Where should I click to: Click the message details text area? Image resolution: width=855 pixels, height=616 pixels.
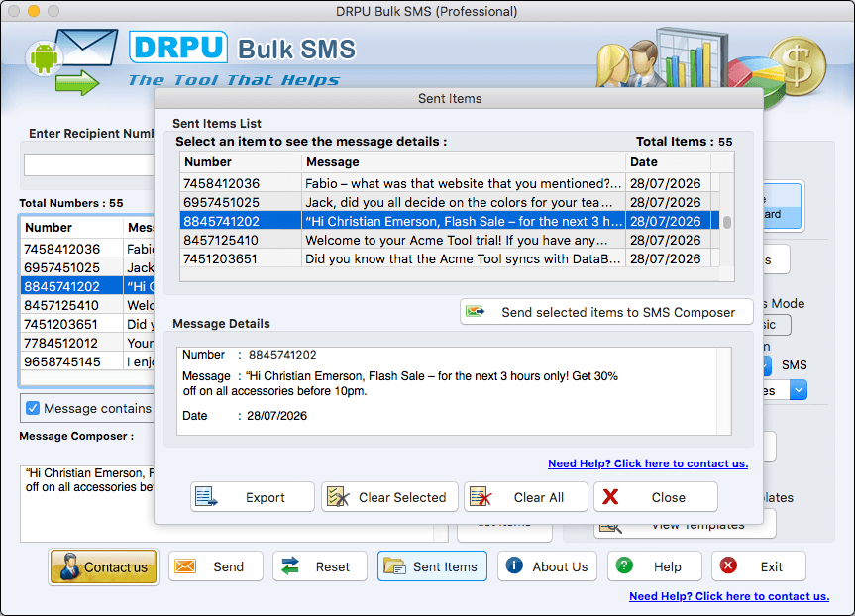click(x=454, y=391)
